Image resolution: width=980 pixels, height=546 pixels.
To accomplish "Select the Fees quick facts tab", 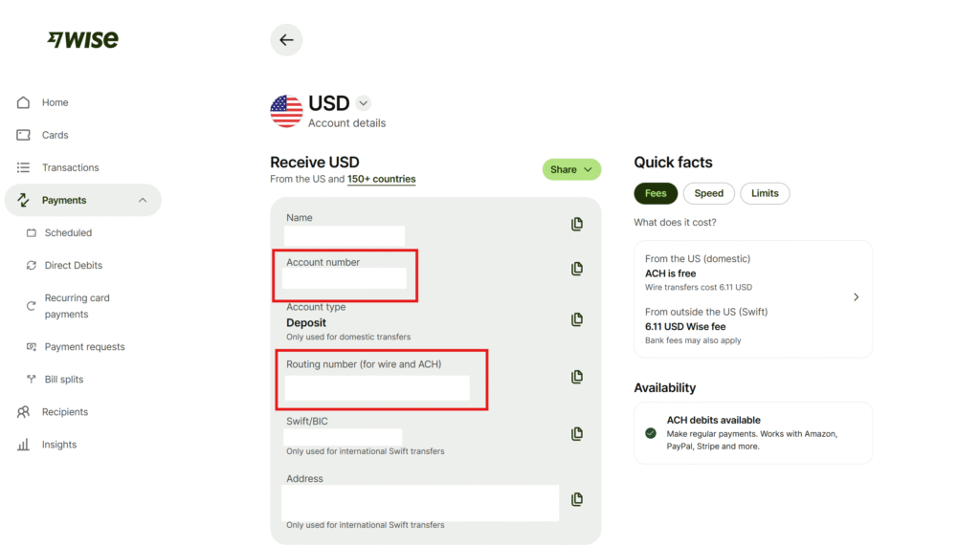I will tap(656, 193).
